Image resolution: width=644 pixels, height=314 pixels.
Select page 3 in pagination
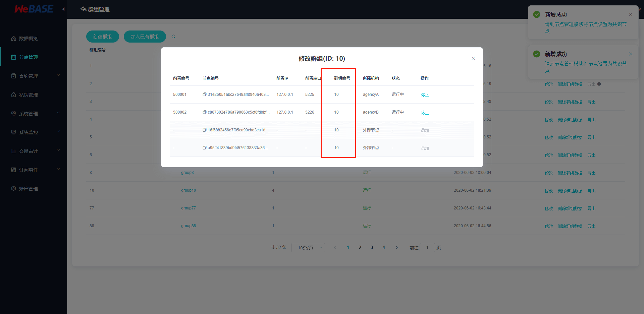(372, 248)
